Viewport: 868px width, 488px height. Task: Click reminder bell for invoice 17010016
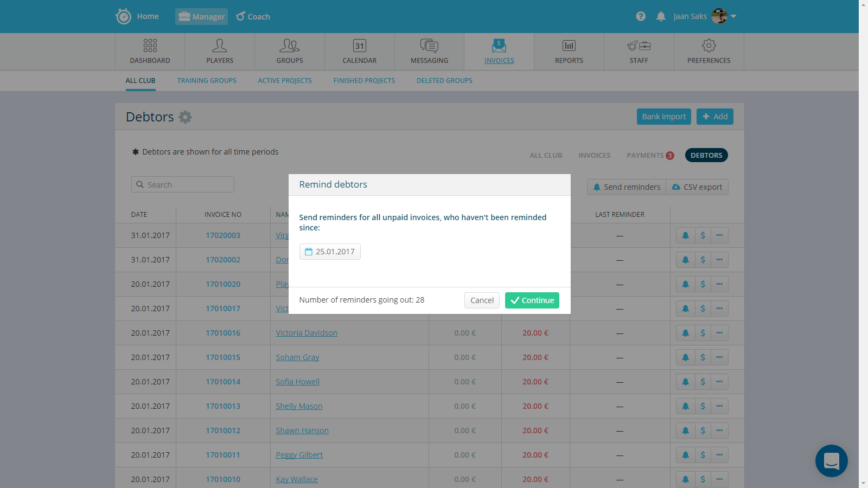tap(685, 333)
